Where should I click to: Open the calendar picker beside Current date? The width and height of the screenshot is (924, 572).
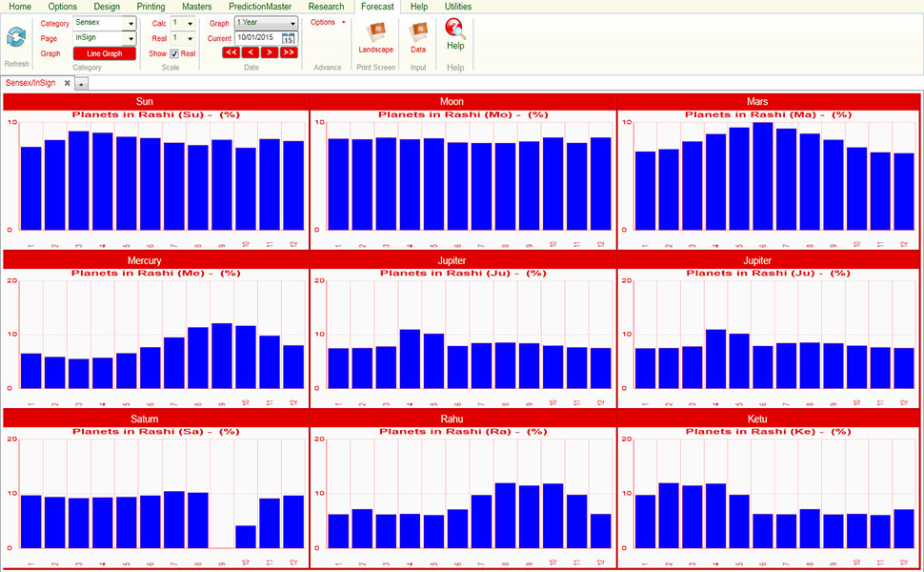pyautogui.click(x=289, y=39)
